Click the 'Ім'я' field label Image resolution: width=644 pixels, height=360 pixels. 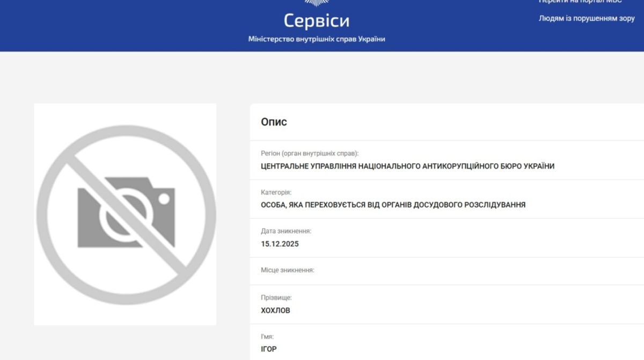pyautogui.click(x=267, y=337)
